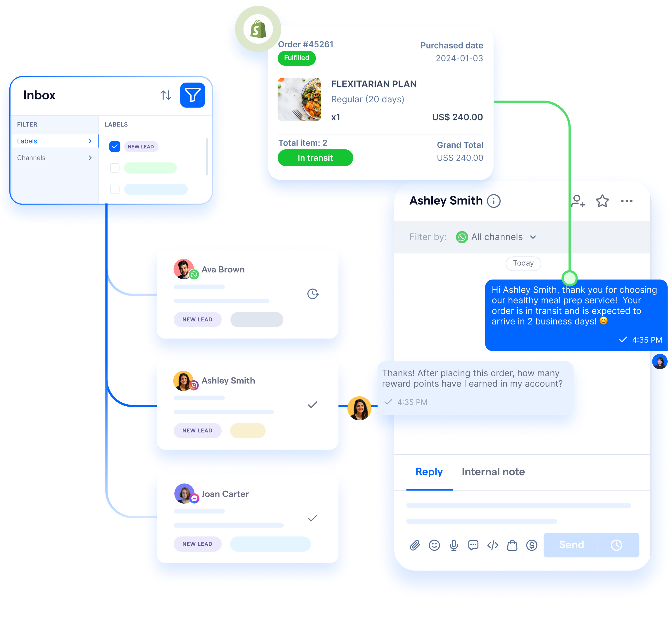Toggle the second label checkbox in filter

click(115, 169)
